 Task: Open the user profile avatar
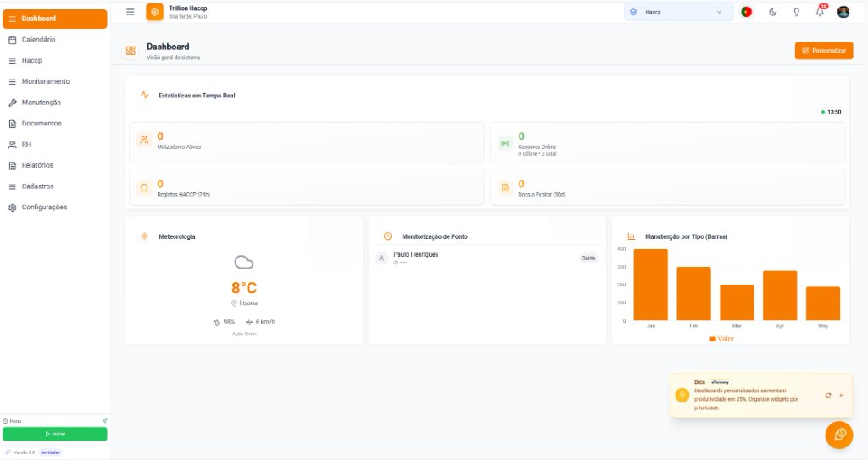click(x=843, y=12)
